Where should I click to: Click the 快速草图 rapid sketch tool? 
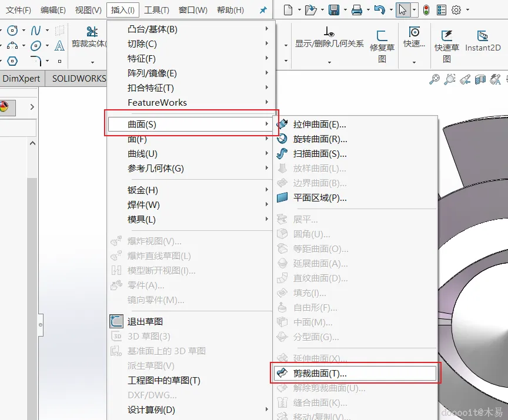click(x=447, y=46)
